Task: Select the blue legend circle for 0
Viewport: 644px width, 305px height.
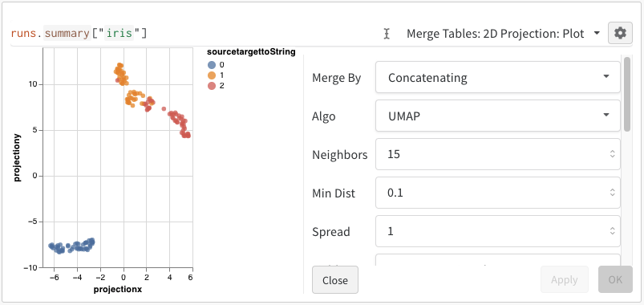Action: 212,64
